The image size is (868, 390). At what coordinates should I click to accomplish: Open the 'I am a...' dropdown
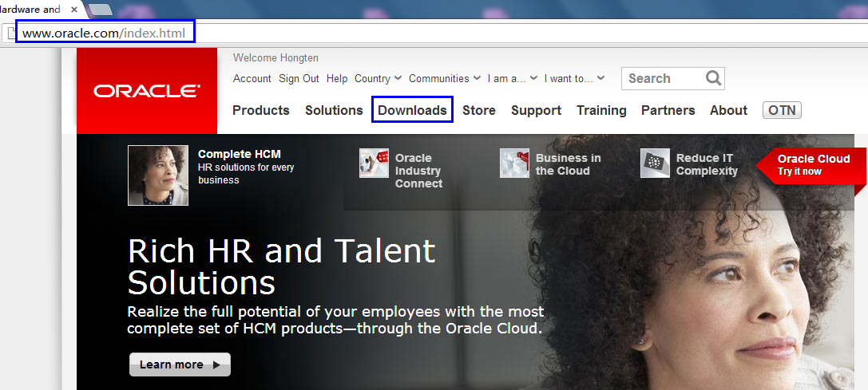coord(512,78)
